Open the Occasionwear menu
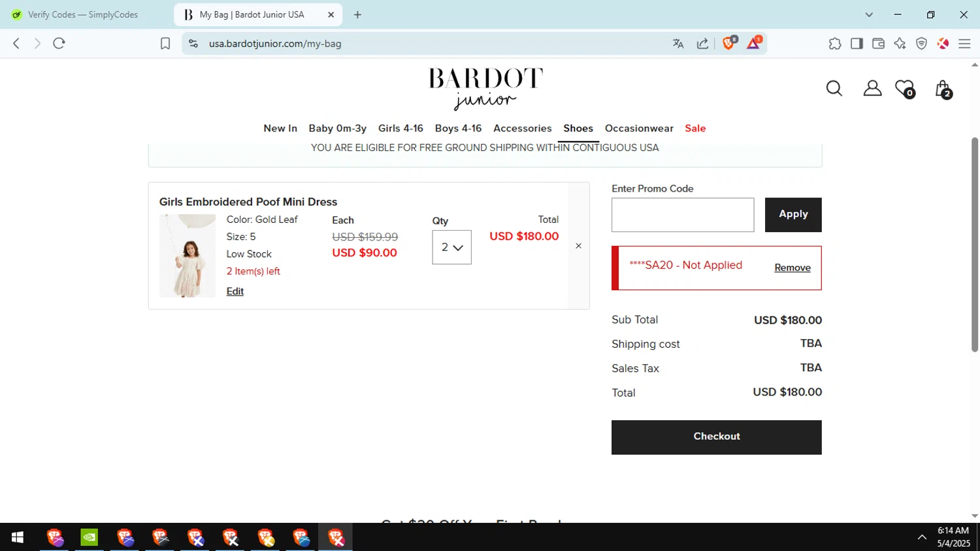Viewport: 980px width, 551px height. [x=639, y=128]
